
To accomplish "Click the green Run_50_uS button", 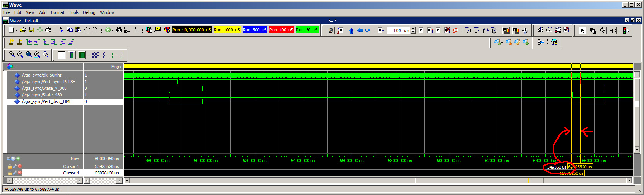I will coord(307,30).
